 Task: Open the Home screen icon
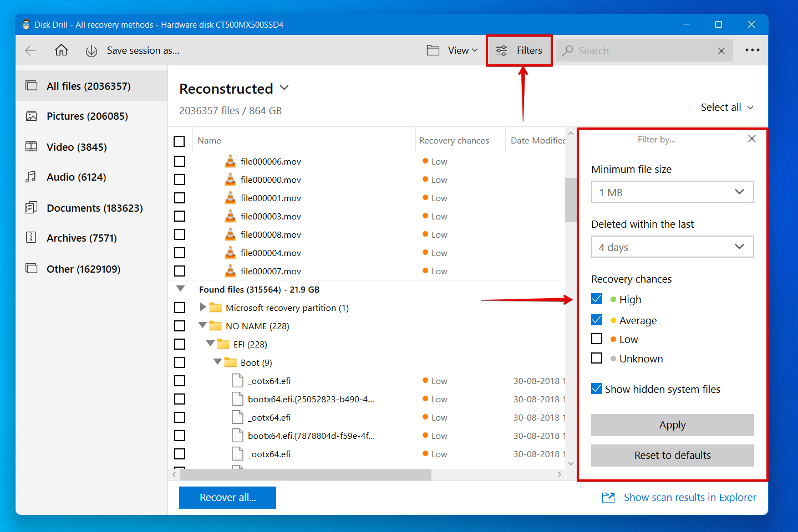tap(61, 50)
